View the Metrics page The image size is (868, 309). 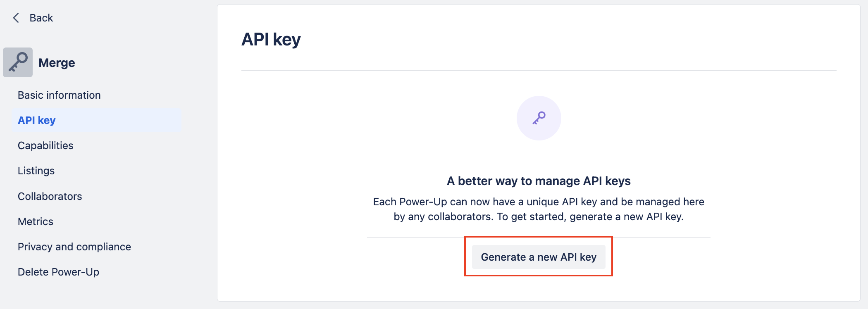pos(36,221)
